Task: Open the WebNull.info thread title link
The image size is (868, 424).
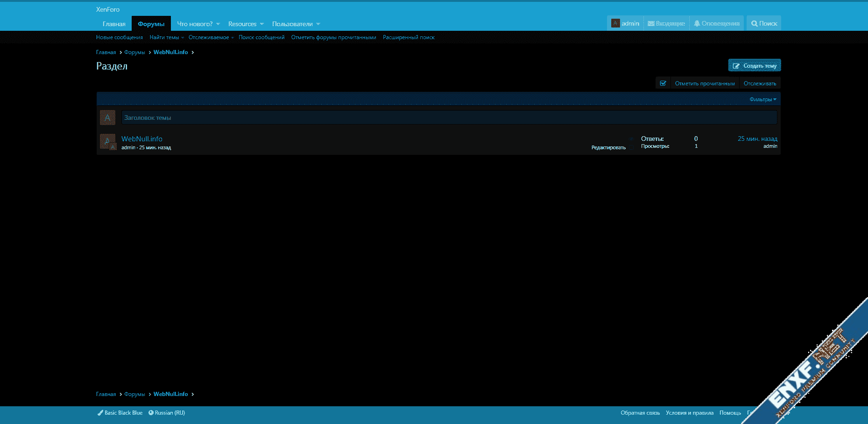Action: (142, 139)
